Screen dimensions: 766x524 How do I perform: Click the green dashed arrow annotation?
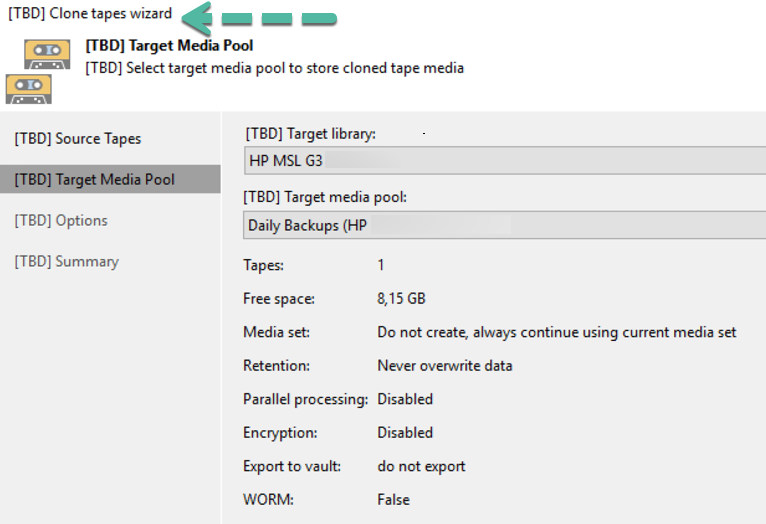click(259, 18)
